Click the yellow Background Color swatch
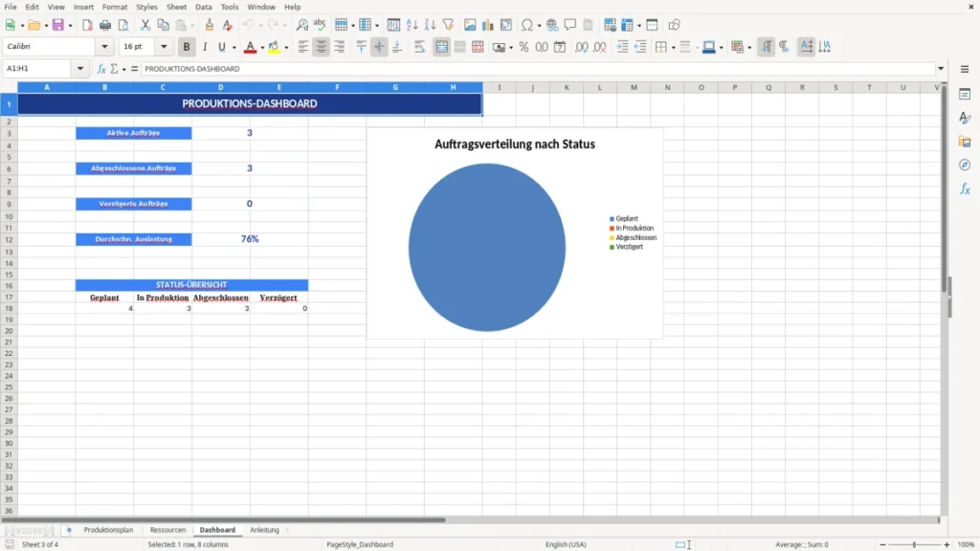This screenshot has height=551, width=980. 274,47
